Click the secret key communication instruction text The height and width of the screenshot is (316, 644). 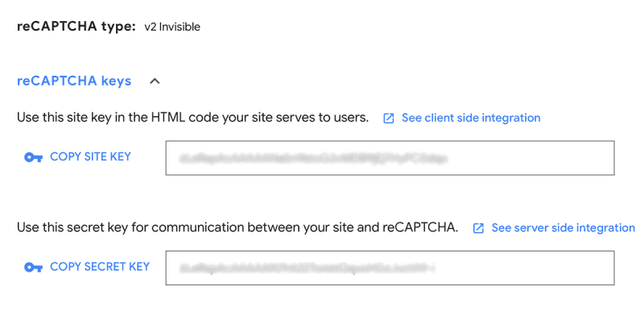237,228
